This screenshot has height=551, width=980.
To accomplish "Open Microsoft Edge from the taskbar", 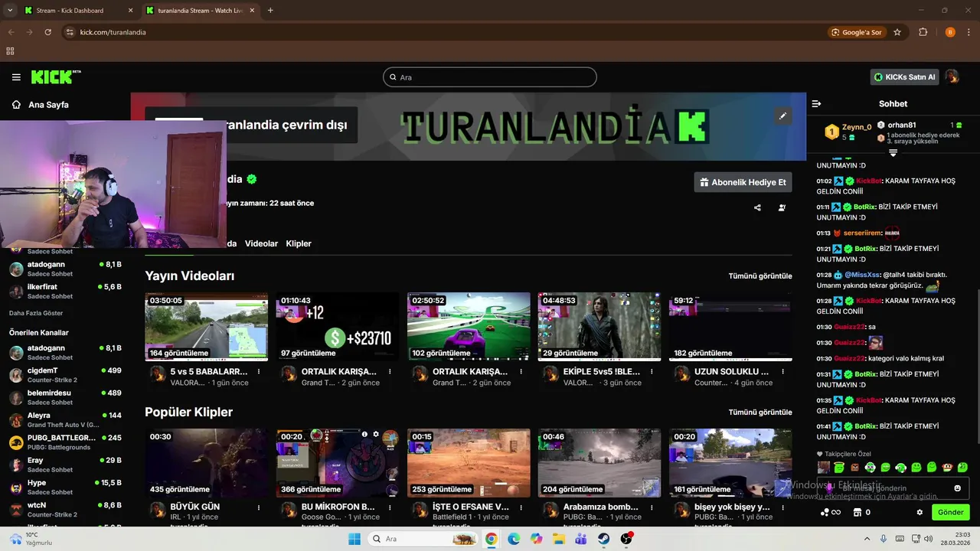I will tap(514, 539).
